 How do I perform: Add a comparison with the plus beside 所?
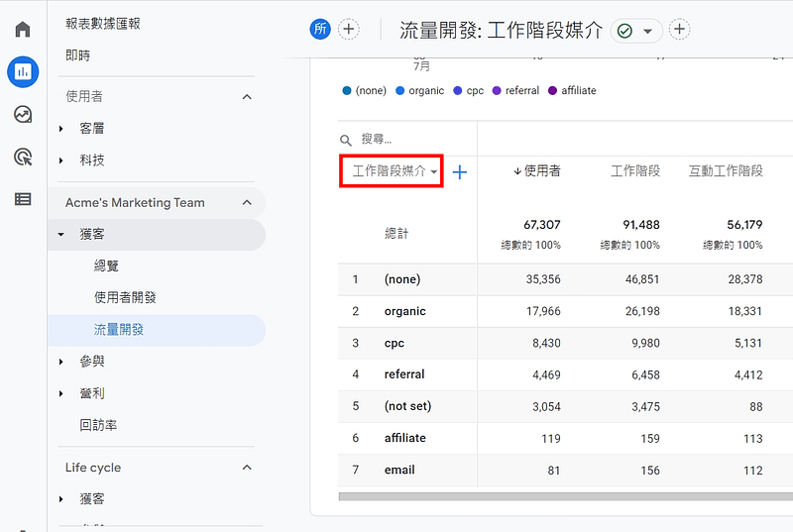[349, 29]
